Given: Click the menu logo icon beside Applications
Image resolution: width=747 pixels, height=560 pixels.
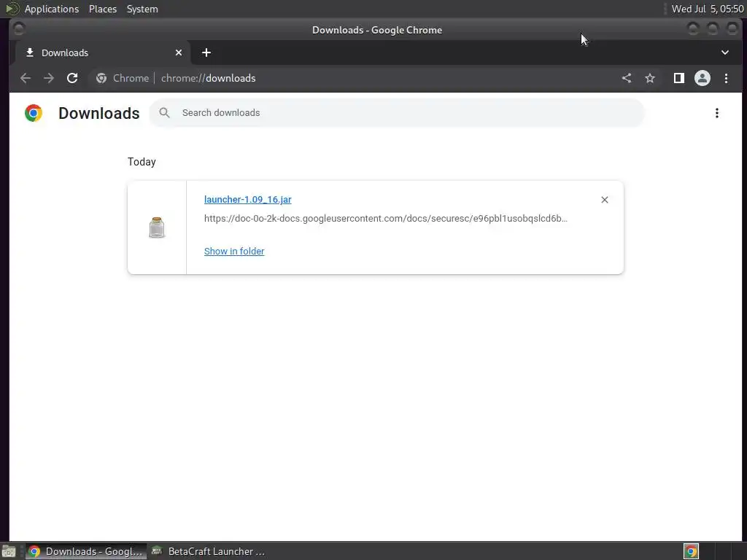Looking at the screenshot, I should point(12,9).
